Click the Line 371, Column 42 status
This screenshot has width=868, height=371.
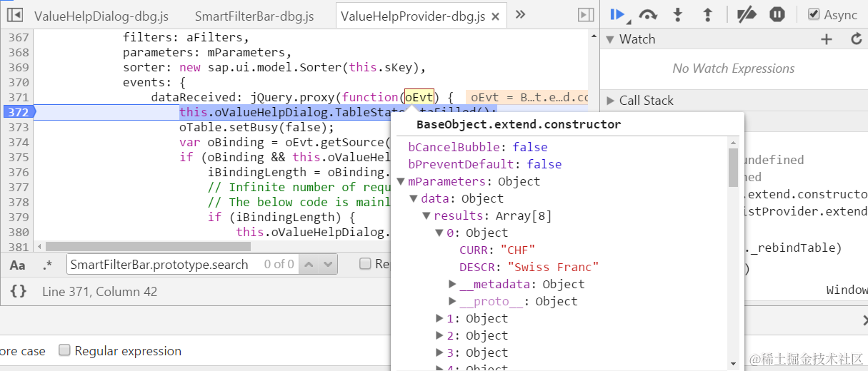coord(99,291)
